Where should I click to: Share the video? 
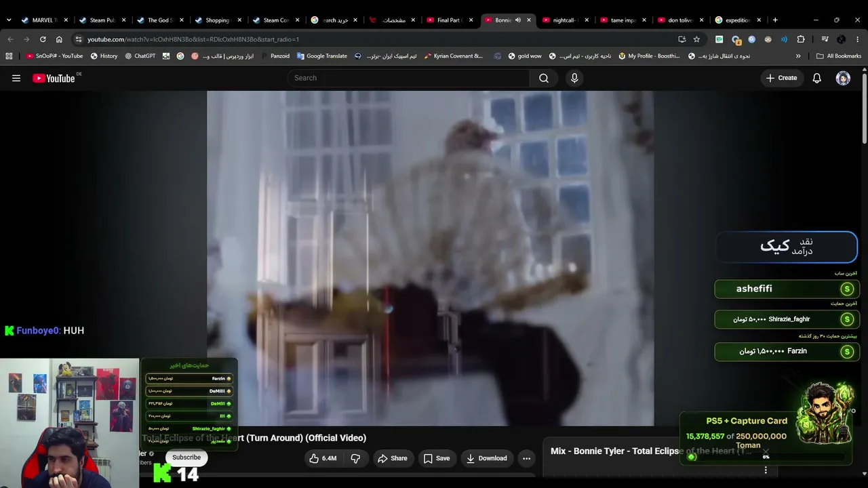(x=393, y=458)
